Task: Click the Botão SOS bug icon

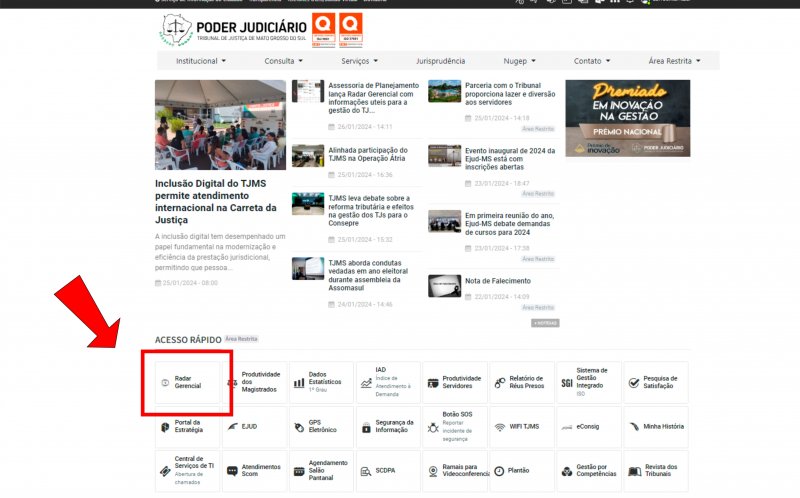Action: [x=433, y=427]
